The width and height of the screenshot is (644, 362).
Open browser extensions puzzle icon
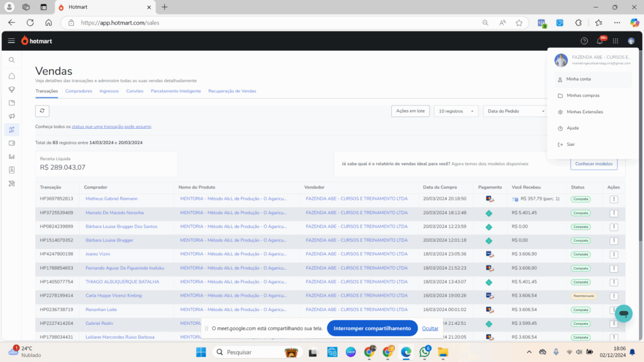(x=579, y=23)
